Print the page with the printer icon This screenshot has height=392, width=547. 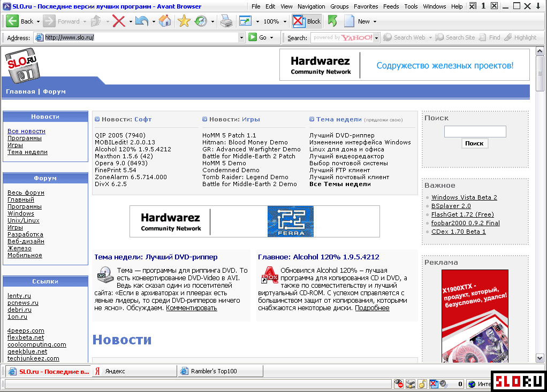click(x=226, y=21)
